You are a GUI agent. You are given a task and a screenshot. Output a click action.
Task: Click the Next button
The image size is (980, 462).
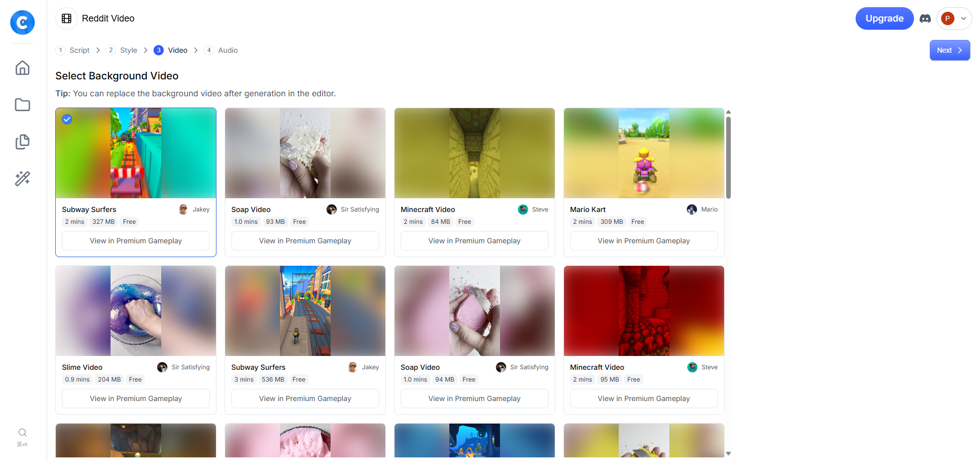(950, 50)
